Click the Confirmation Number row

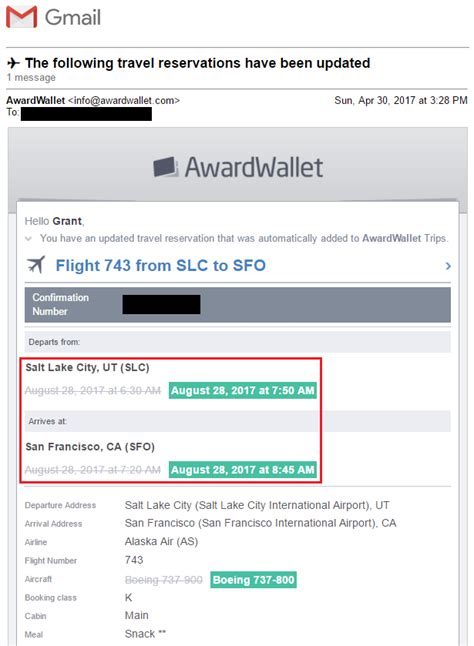click(238, 304)
